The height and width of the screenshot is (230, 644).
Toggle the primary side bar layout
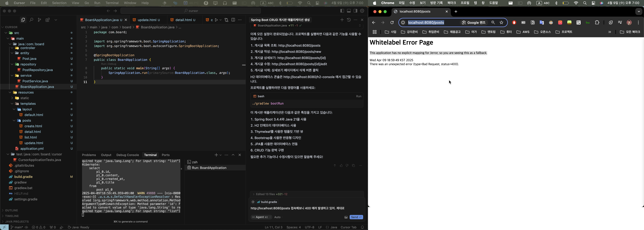342,11
